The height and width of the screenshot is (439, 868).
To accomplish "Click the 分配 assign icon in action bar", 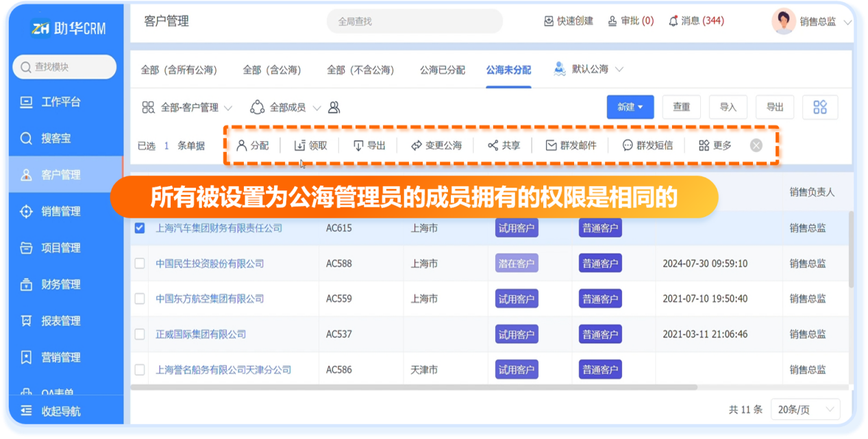I will pos(241,145).
